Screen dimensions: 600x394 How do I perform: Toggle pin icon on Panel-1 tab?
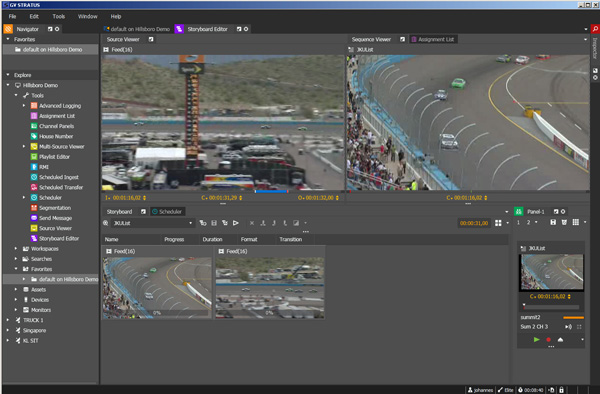pyautogui.click(x=556, y=211)
